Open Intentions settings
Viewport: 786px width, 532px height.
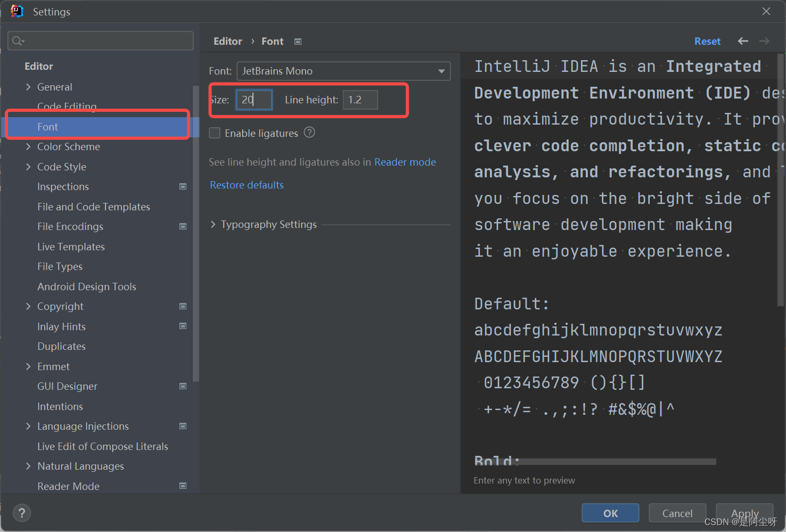tap(60, 406)
